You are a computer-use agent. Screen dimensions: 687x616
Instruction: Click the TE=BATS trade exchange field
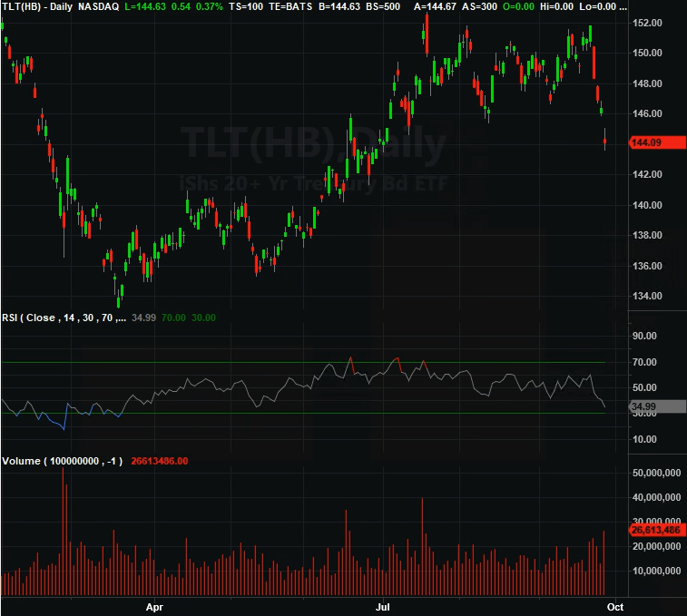(x=290, y=6)
